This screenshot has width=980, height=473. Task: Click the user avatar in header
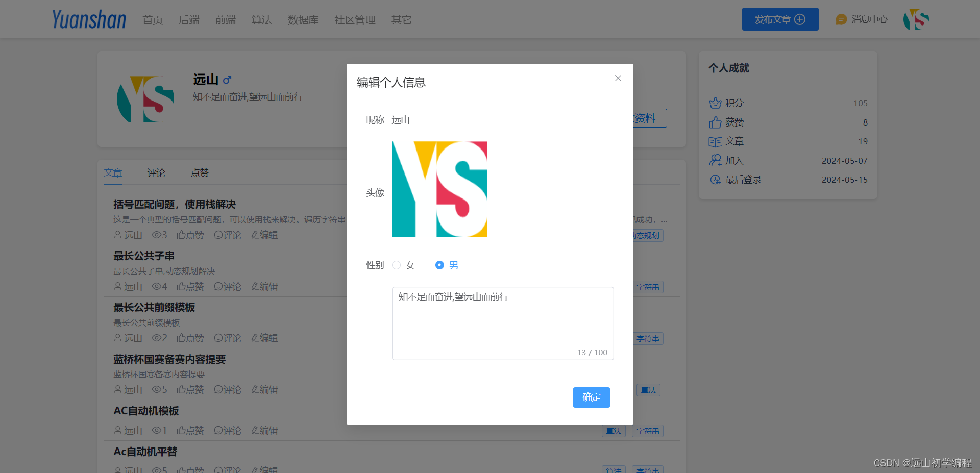click(916, 19)
